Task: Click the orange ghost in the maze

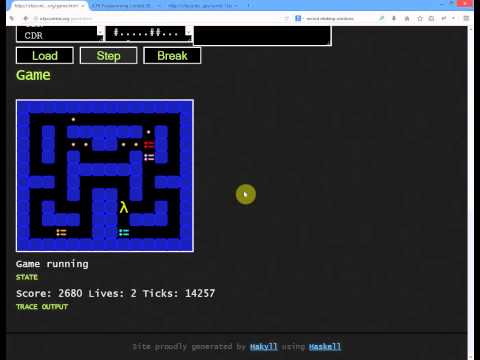Action: [x=61, y=232]
